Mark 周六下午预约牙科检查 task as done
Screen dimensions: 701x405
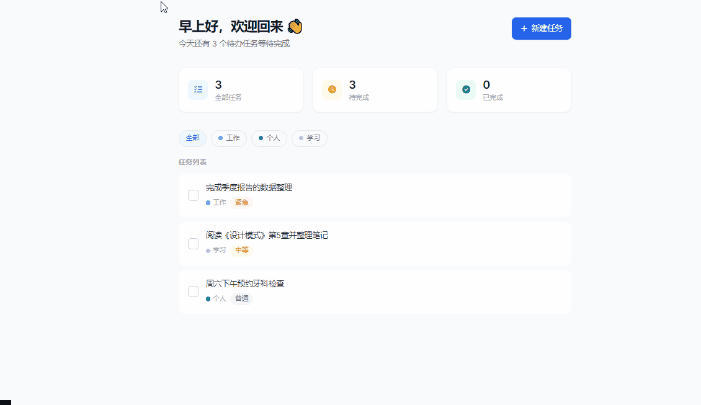(193, 291)
